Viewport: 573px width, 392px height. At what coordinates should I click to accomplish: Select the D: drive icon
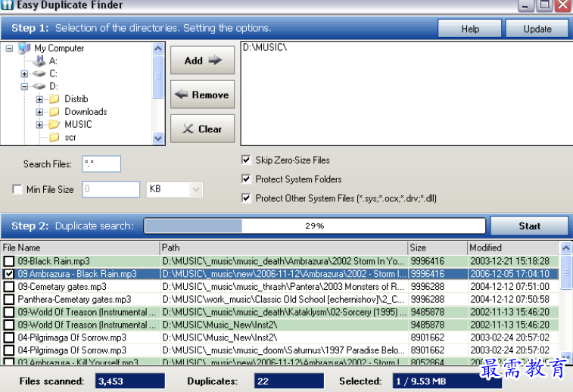(x=39, y=86)
